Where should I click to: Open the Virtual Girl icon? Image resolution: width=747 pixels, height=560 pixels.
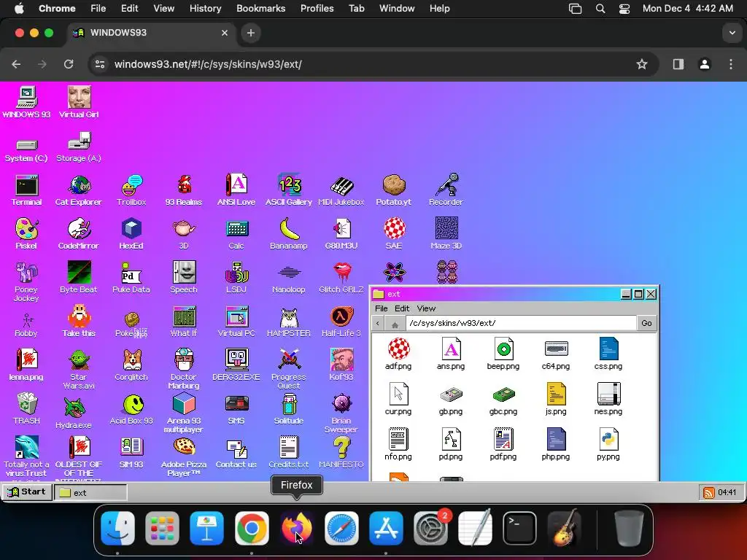[79, 102]
